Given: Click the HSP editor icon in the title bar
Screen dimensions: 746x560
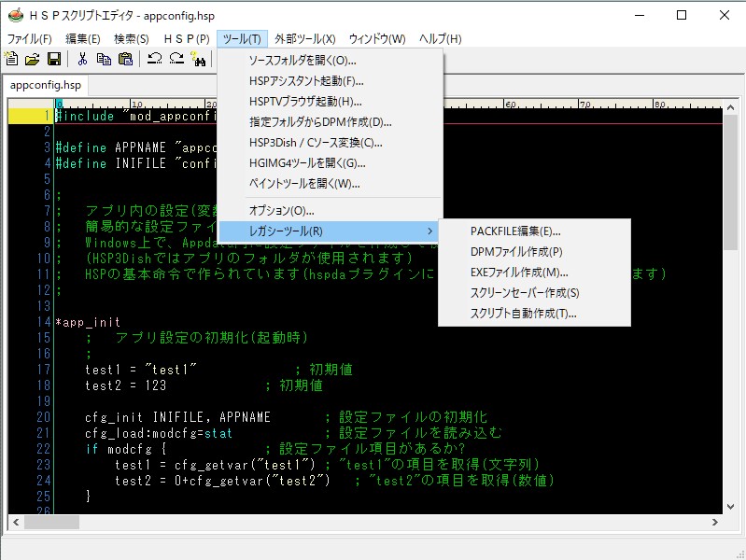Looking at the screenshot, I should click(x=16, y=15).
